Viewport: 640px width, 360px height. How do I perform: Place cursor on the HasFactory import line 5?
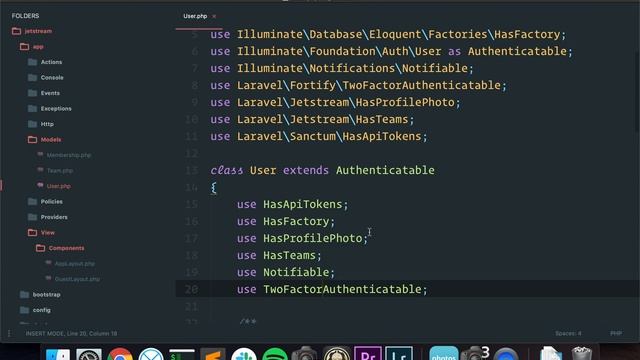click(388, 34)
